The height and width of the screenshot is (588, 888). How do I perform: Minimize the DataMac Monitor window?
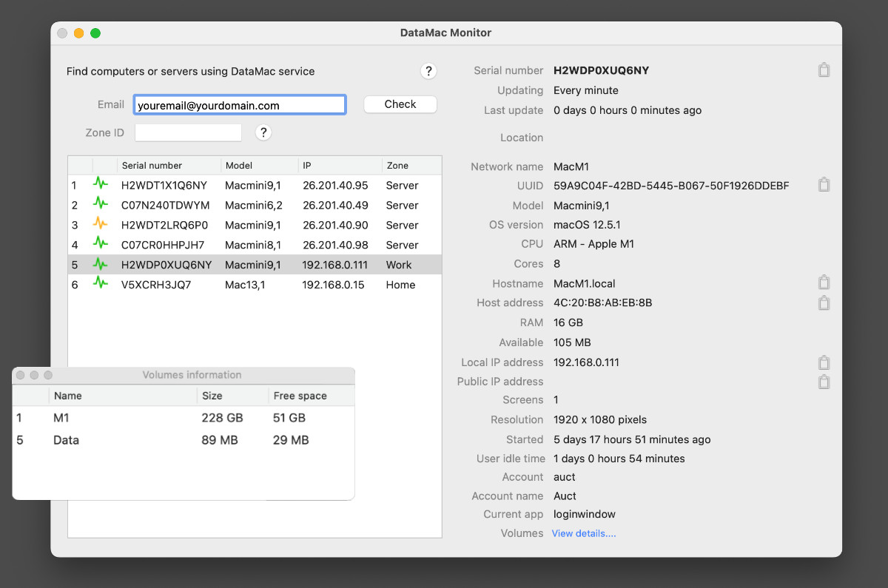coord(78,33)
